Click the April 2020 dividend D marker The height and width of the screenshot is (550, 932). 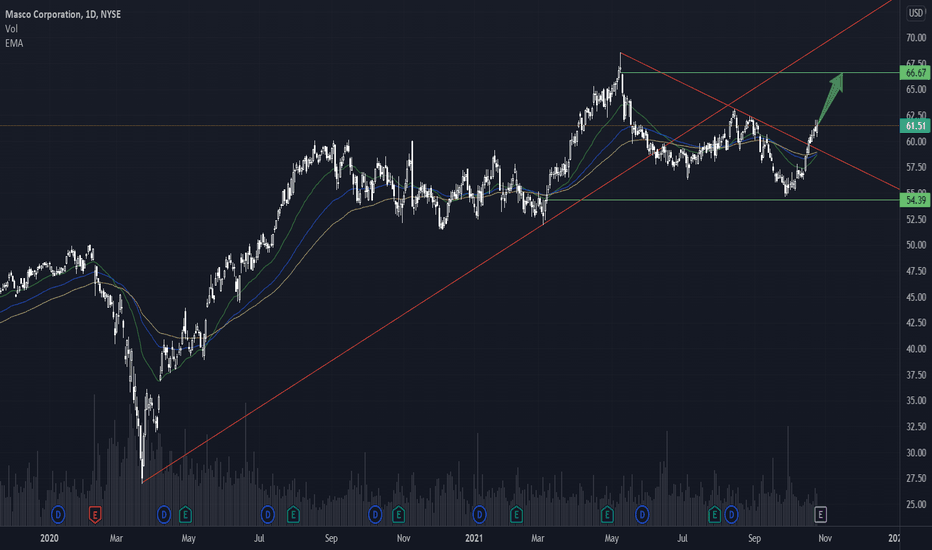point(164,514)
